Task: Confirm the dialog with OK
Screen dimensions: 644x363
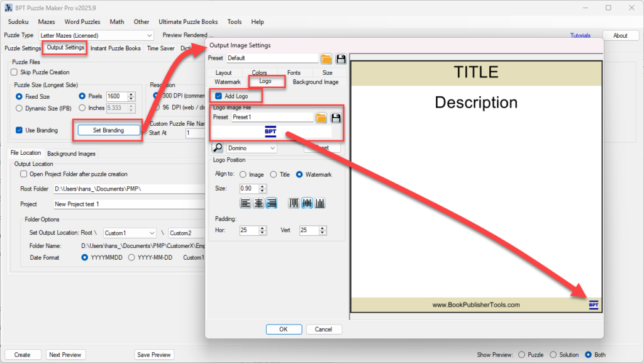Action: click(x=284, y=329)
